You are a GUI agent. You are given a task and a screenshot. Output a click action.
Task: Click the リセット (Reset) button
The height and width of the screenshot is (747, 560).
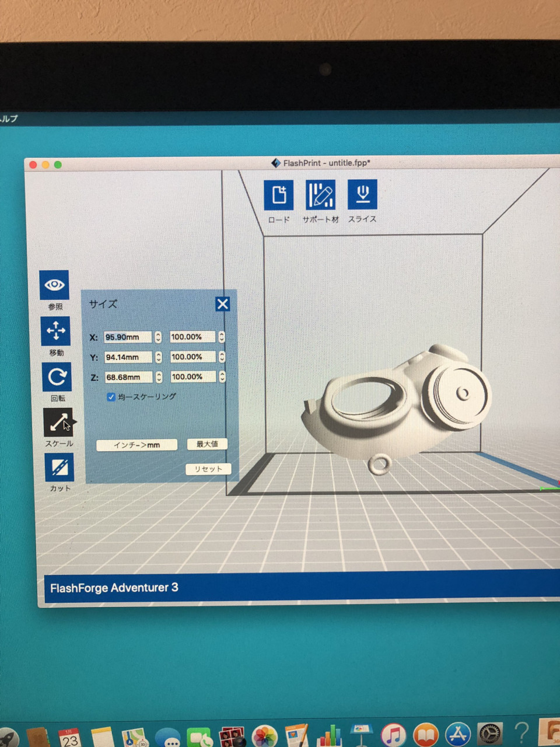[x=208, y=469]
